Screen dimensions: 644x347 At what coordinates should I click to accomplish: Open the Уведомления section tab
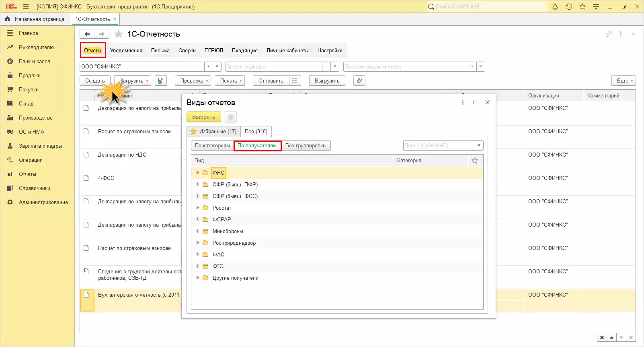pos(126,50)
